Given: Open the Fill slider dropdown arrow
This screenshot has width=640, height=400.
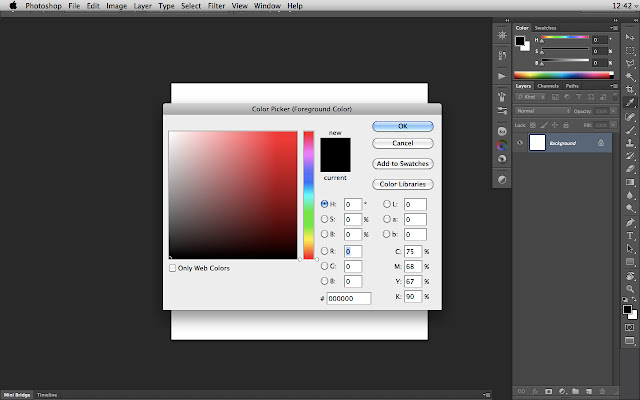Looking at the screenshot, I should 613,125.
